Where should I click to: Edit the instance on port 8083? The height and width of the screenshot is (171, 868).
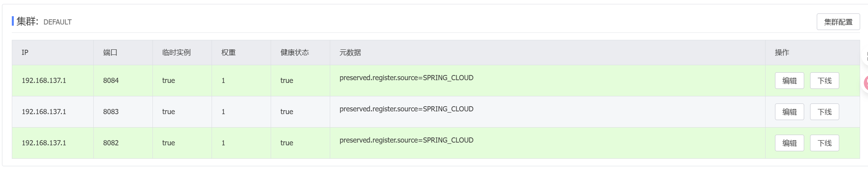pos(789,112)
